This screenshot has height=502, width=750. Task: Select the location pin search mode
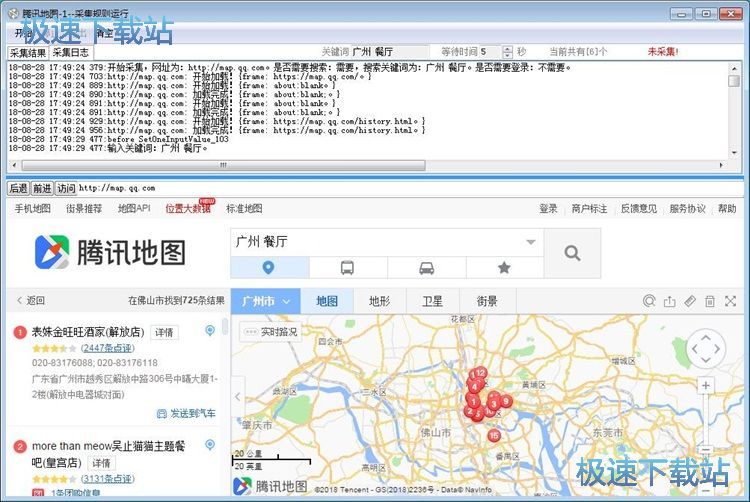point(269,267)
